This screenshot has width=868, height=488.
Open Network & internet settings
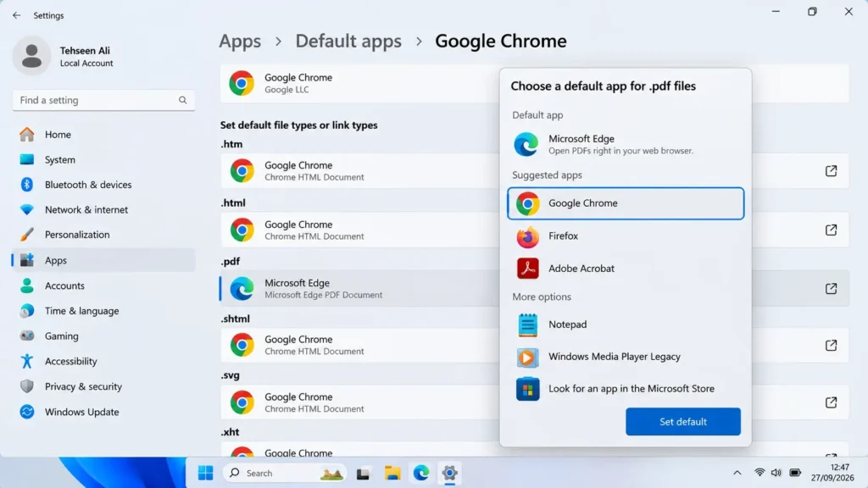click(x=103, y=210)
